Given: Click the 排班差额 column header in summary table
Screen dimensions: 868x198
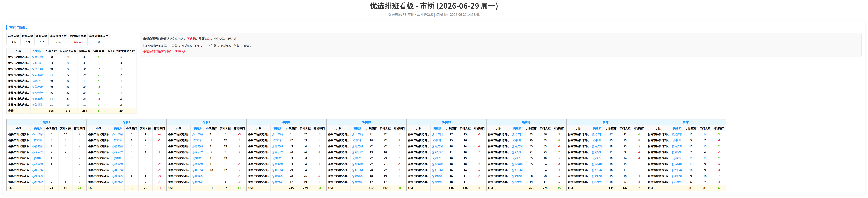Looking at the screenshot, I should tap(99, 51).
